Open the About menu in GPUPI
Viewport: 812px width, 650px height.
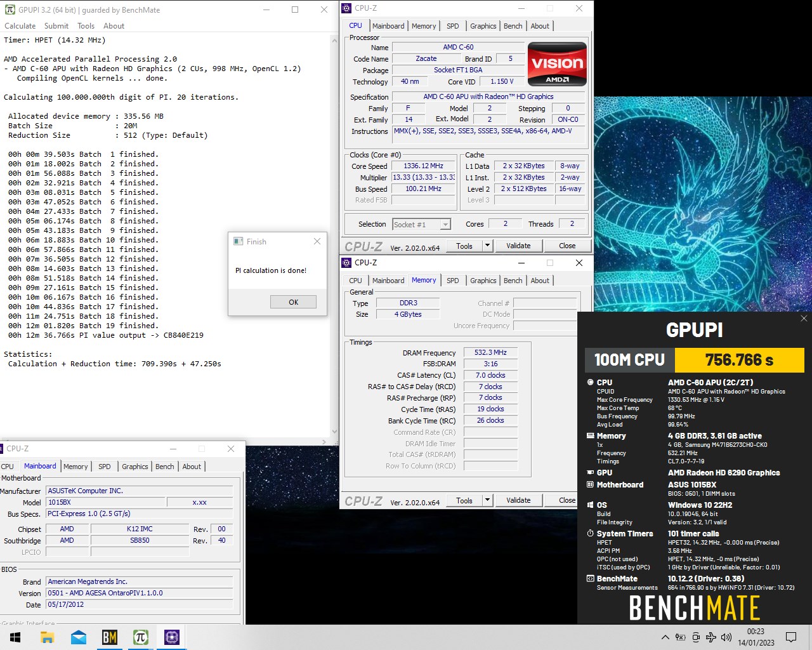114,26
